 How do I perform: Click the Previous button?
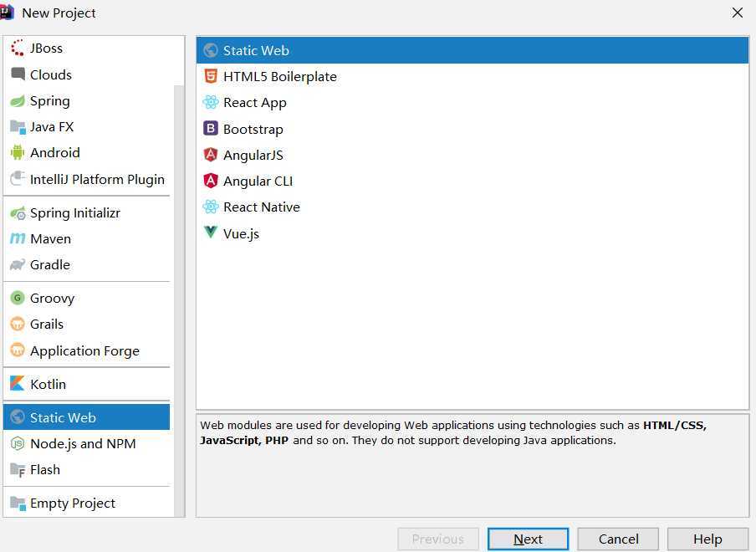pos(437,539)
